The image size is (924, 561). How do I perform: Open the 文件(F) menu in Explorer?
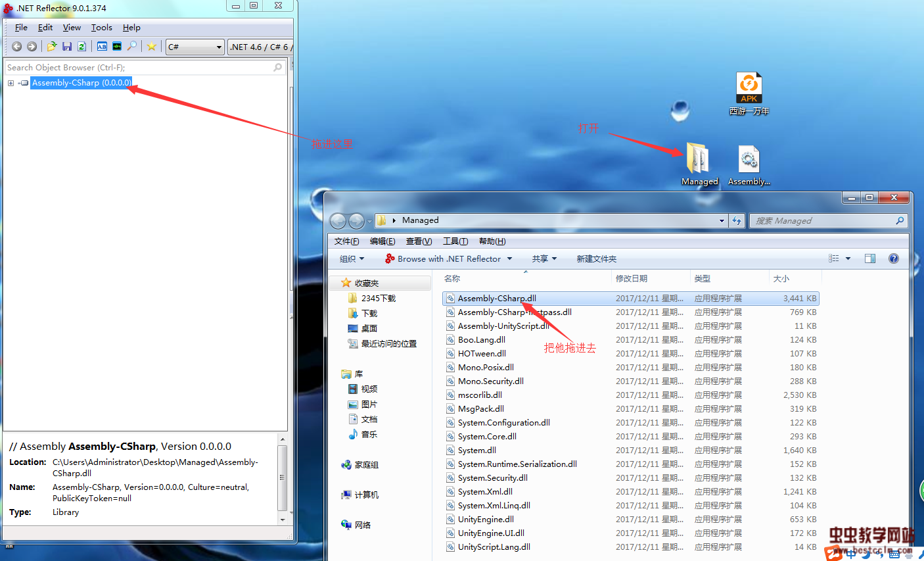[346, 241]
